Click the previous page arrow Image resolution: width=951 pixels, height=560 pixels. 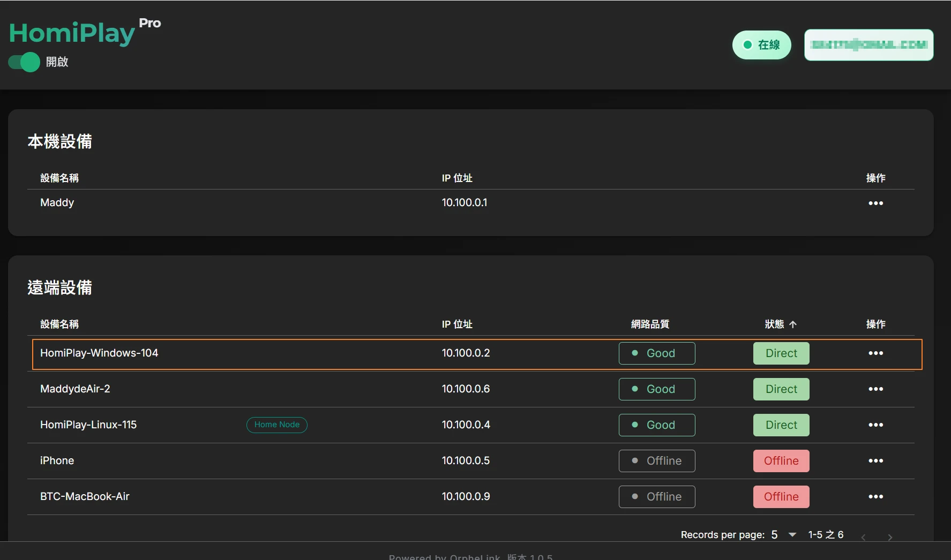point(863,537)
